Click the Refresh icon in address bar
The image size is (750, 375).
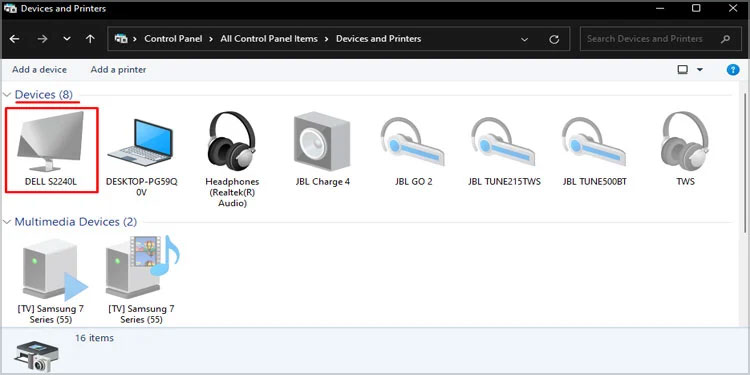[554, 39]
